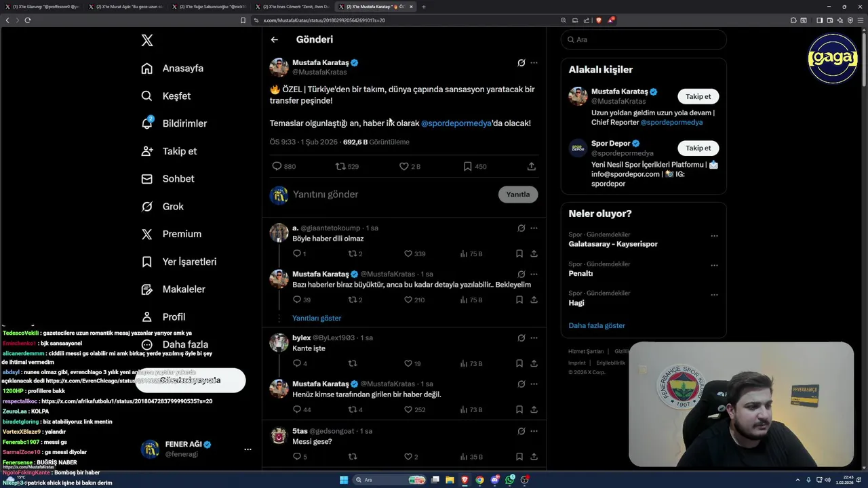This screenshot has height=488, width=868.
Task: Open Windows Start menu
Action: tap(344, 480)
